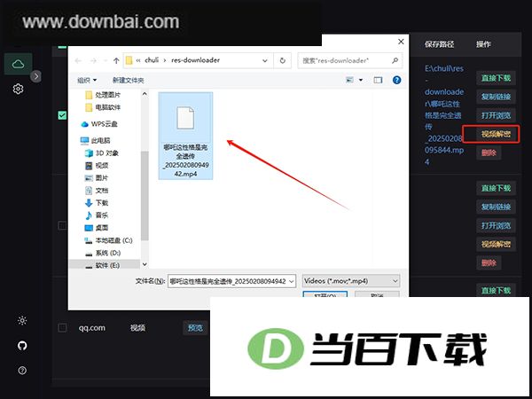Click 删除 in the first row

click(489, 153)
